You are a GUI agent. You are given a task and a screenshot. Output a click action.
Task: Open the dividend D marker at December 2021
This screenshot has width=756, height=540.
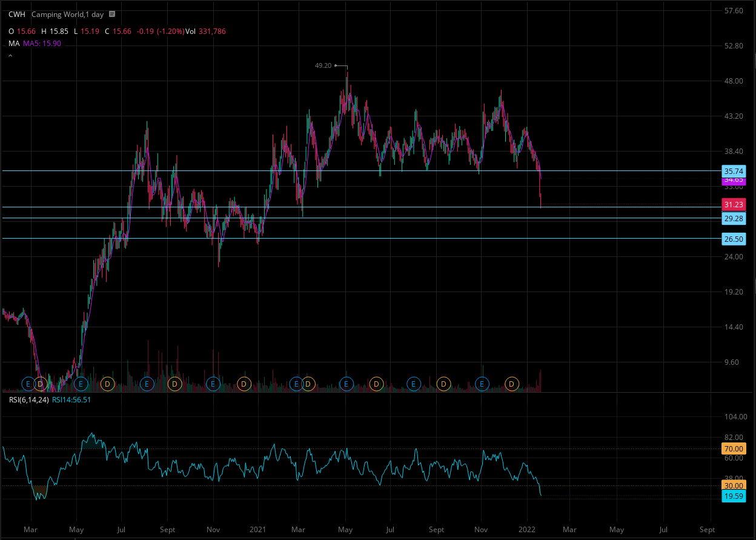(x=512, y=384)
